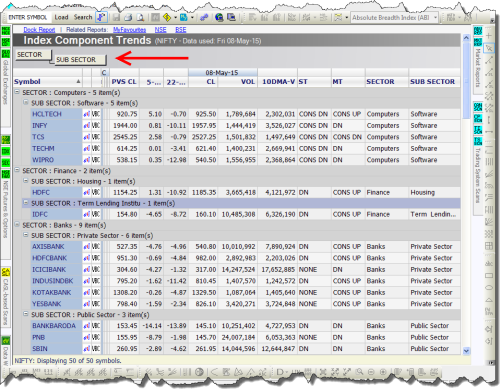Collapse the SECTOR : Finance group
Viewport: 500px width, 389px height.
(17, 170)
